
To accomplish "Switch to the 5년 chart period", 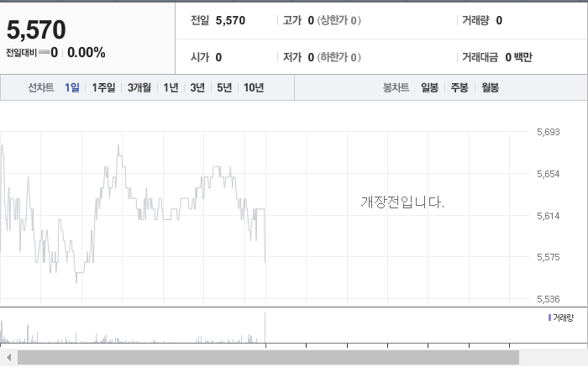I will (x=224, y=87).
